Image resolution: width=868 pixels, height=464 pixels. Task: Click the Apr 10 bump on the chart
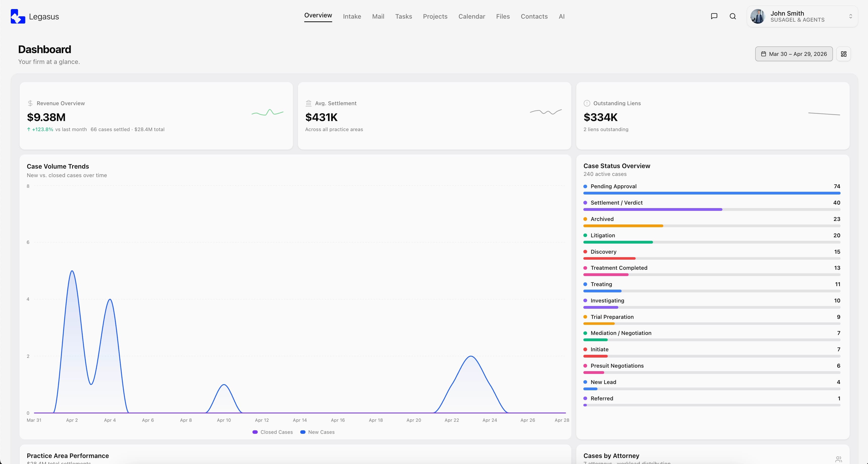click(x=224, y=385)
